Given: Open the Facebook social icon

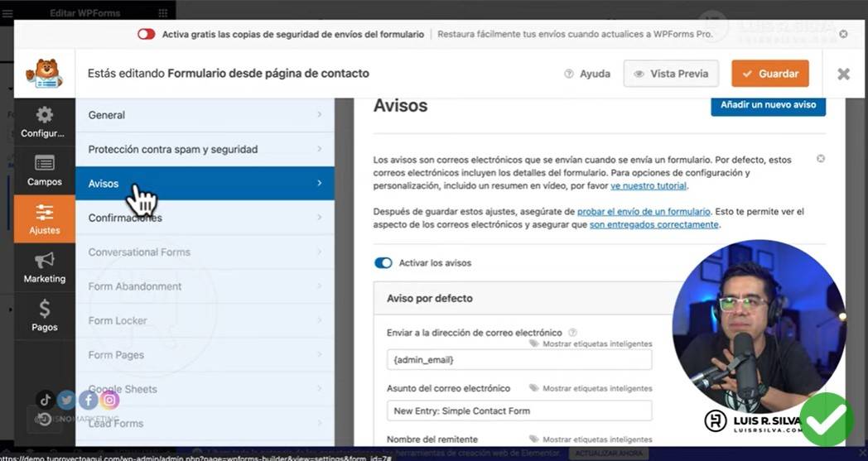Looking at the screenshot, I should pos(88,400).
